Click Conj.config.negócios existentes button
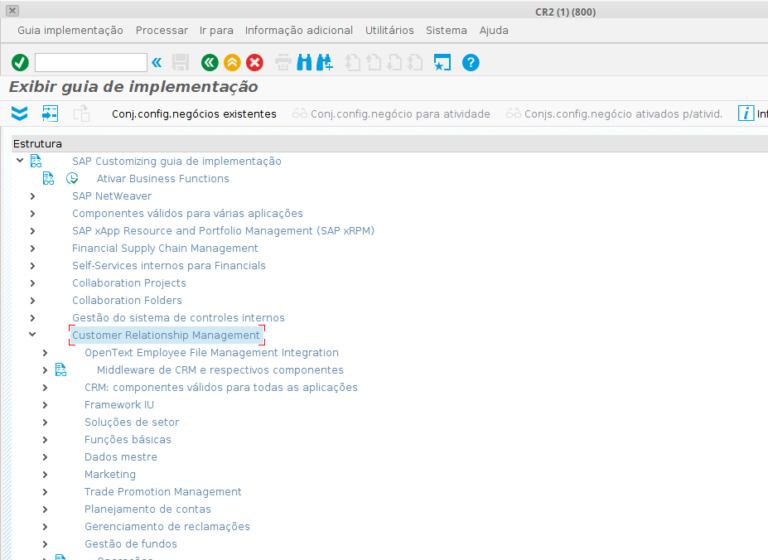Viewport: 768px width, 560px height. [x=193, y=114]
